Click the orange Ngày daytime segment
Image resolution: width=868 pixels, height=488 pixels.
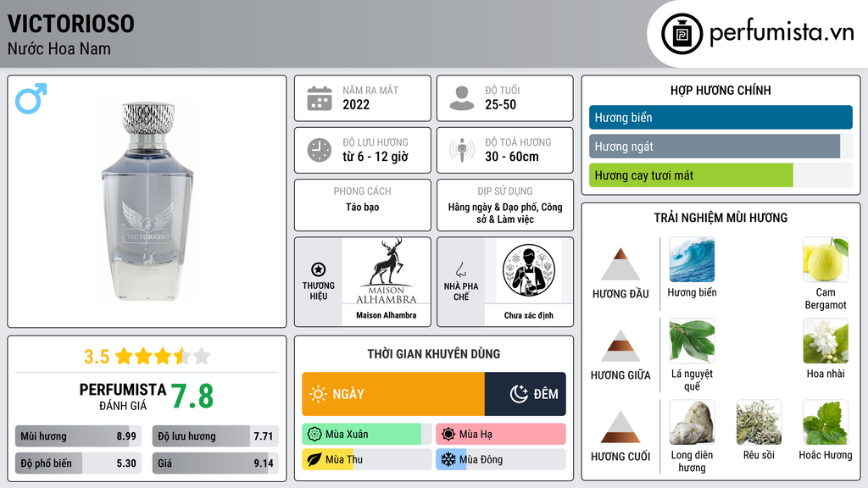point(393,394)
